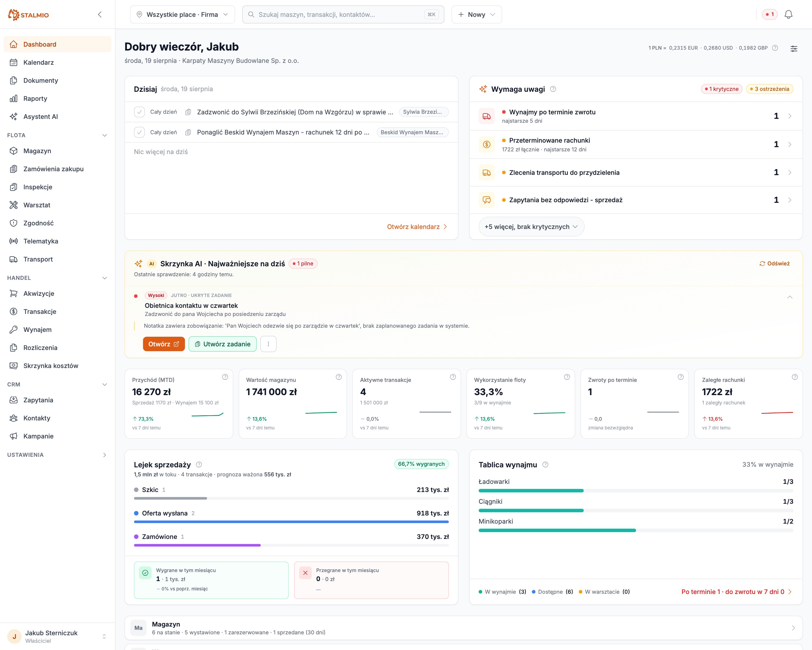Open the Wartość magazynu info icon

[x=339, y=377]
